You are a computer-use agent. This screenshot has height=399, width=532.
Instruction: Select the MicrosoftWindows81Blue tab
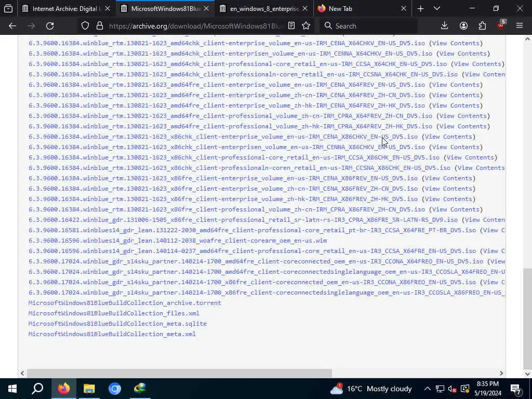coord(166,9)
